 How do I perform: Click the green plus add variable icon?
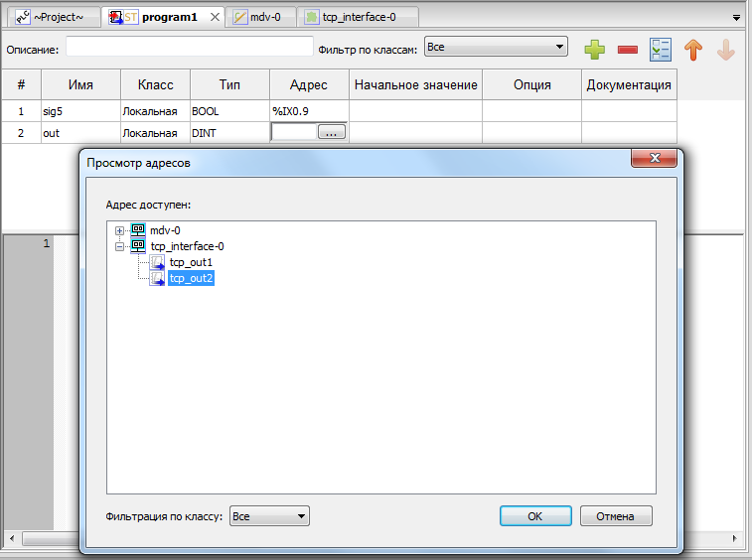pos(595,50)
